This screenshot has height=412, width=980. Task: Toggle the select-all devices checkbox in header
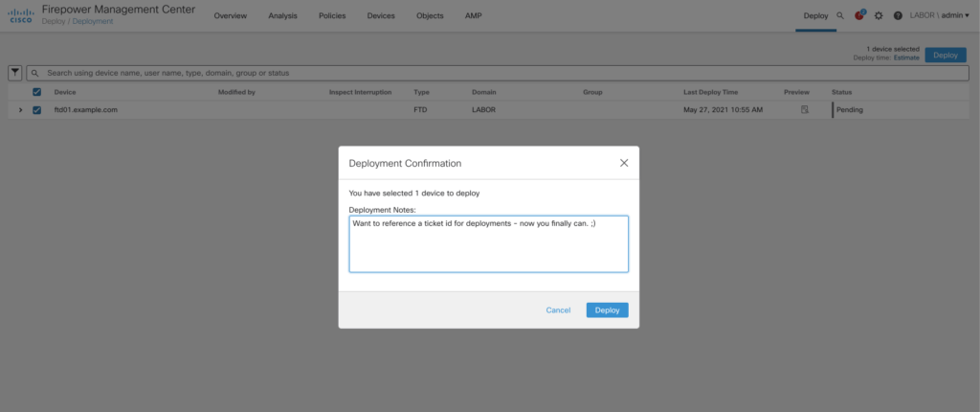37,92
